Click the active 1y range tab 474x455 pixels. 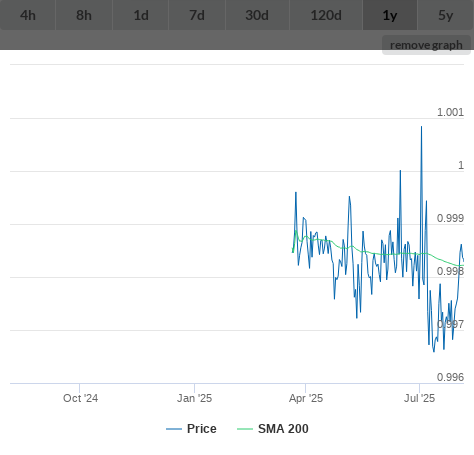(x=390, y=15)
